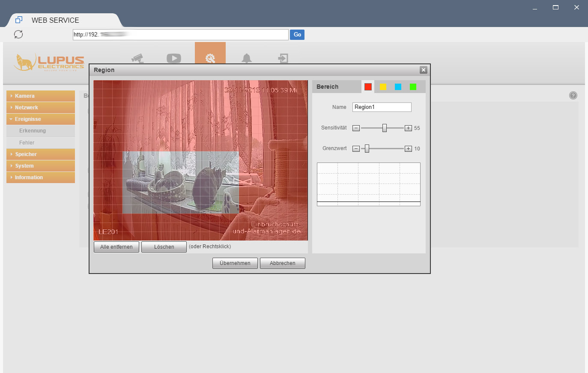The image size is (588, 373).
Task: Select the green region color
Action: coord(413,87)
